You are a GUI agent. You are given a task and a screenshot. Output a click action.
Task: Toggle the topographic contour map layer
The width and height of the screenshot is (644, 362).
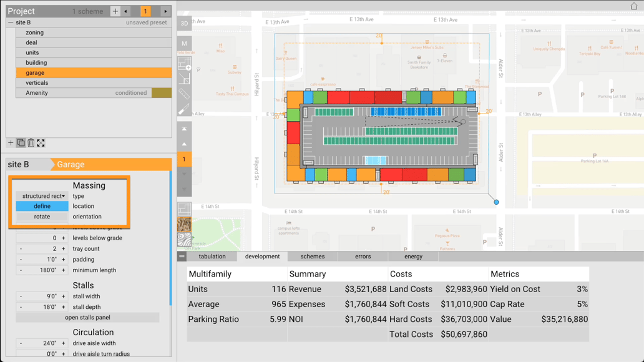click(x=184, y=240)
